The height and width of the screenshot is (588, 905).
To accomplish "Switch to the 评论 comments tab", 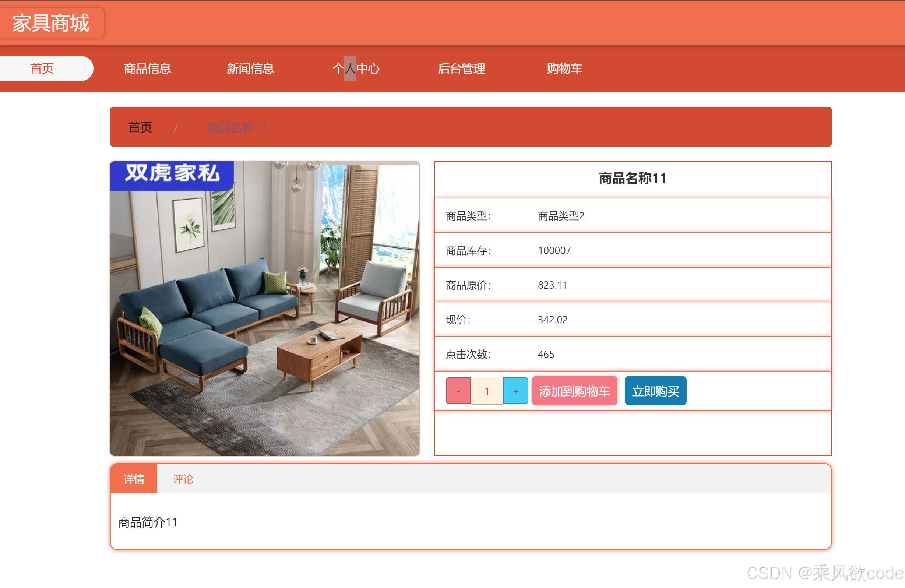I will [183, 479].
